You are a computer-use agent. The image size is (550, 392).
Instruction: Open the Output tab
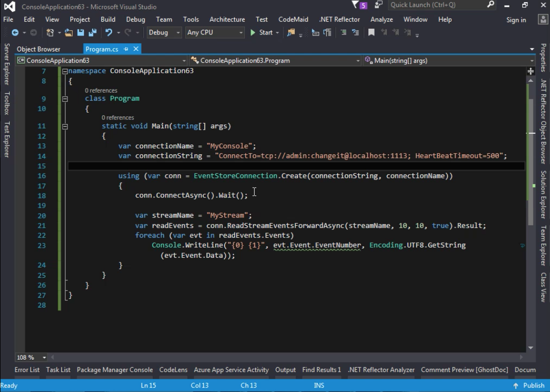(x=286, y=369)
